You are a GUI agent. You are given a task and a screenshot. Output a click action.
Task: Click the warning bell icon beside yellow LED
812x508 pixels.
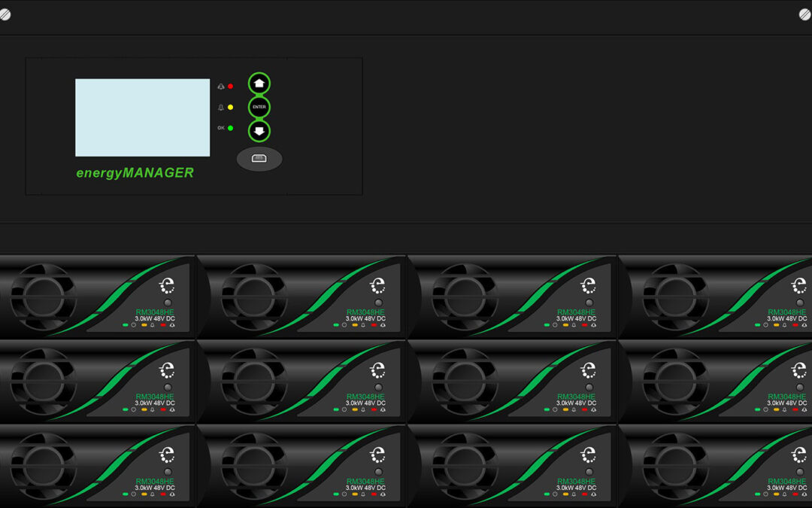coord(221,108)
